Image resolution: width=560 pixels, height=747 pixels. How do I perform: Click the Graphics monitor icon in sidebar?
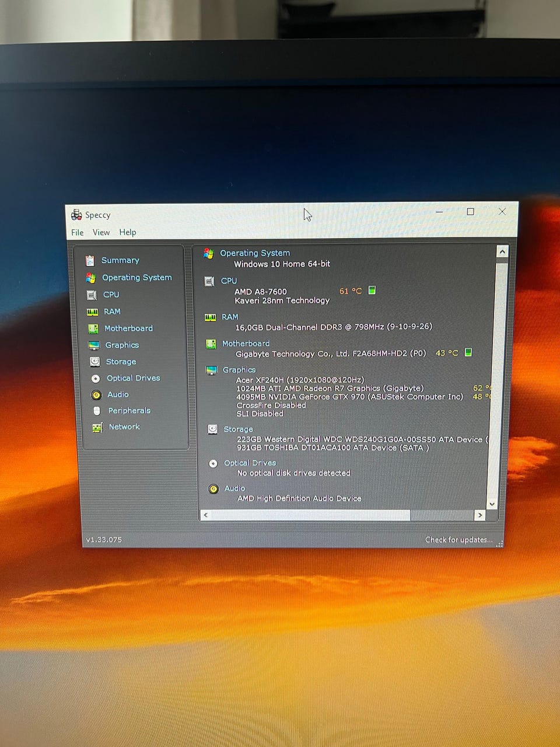(94, 345)
